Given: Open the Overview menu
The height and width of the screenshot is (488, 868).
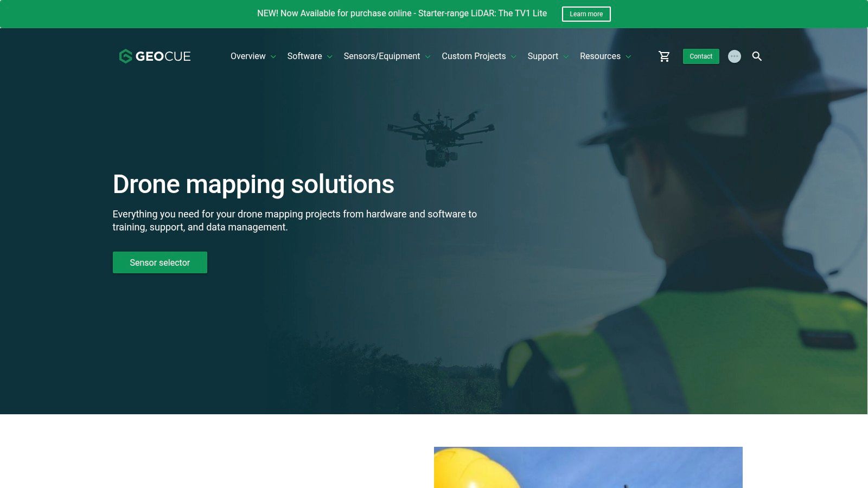Looking at the screenshot, I should point(248,56).
